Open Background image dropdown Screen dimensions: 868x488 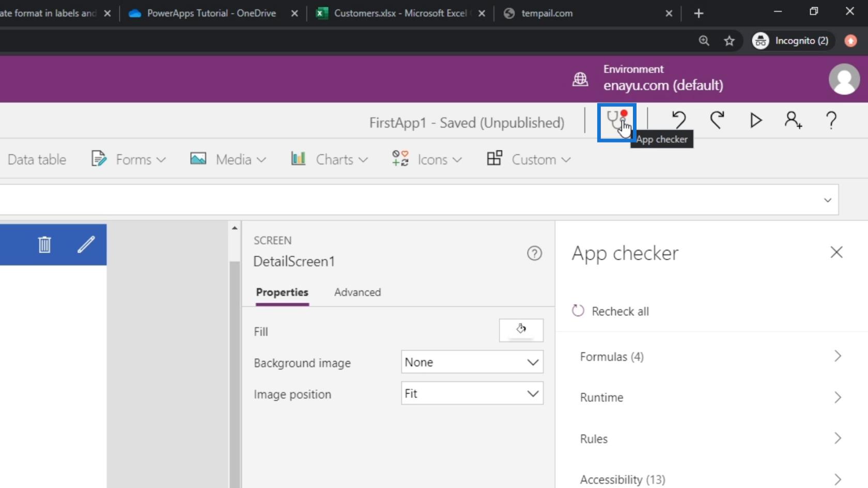(x=472, y=362)
